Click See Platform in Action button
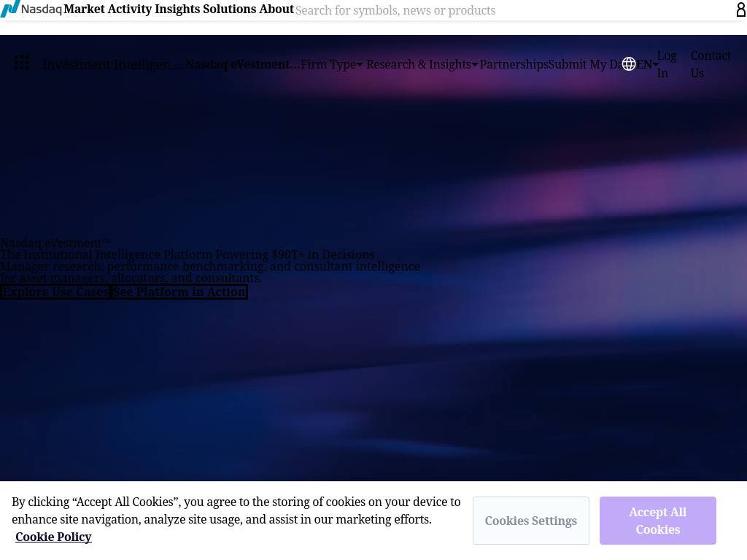 pos(179,292)
